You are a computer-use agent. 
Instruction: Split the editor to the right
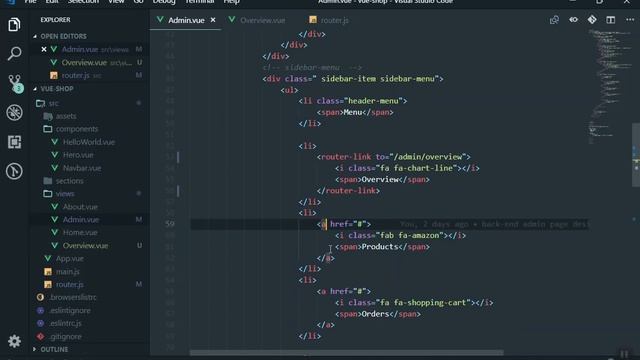611,20
